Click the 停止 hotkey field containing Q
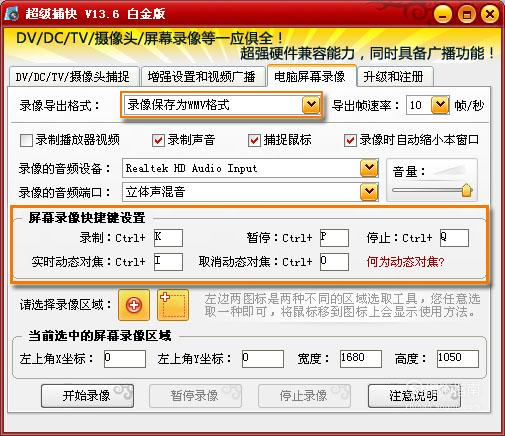The image size is (505, 436). [x=454, y=238]
